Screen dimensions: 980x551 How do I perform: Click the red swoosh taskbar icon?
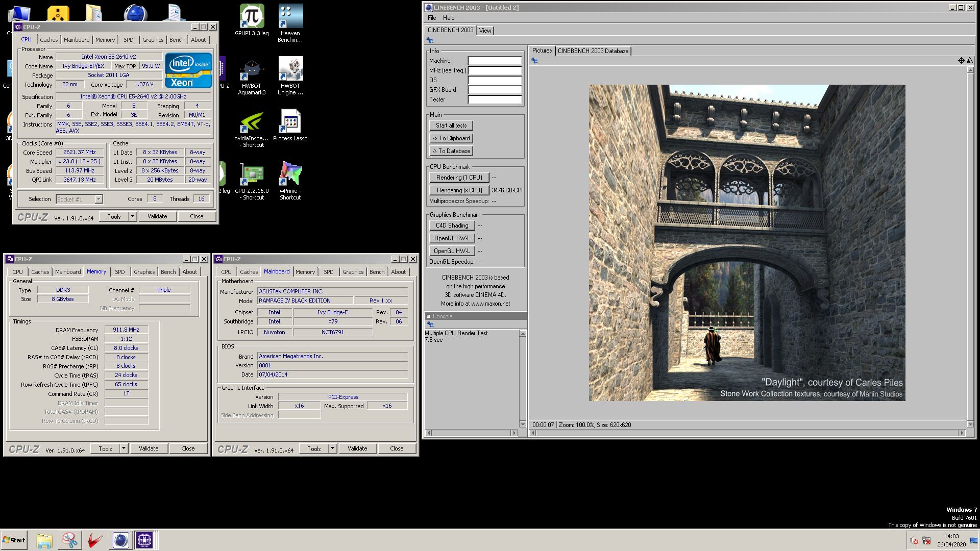(95, 540)
